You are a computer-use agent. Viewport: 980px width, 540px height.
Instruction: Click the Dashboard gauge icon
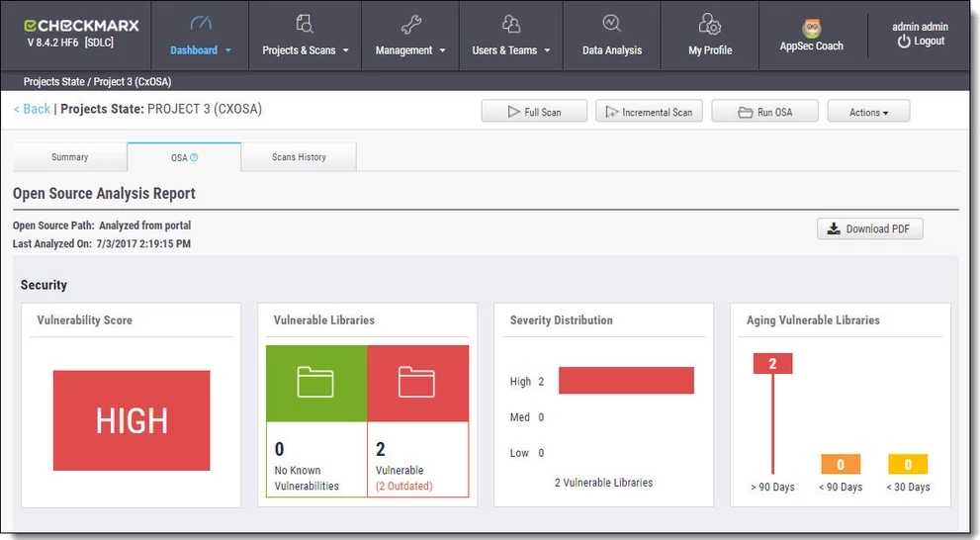(201, 24)
